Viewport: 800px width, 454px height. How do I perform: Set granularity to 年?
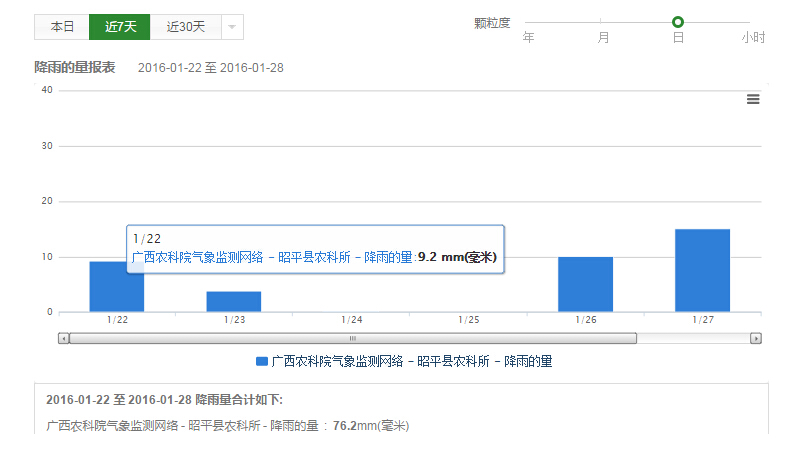tap(528, 37)
